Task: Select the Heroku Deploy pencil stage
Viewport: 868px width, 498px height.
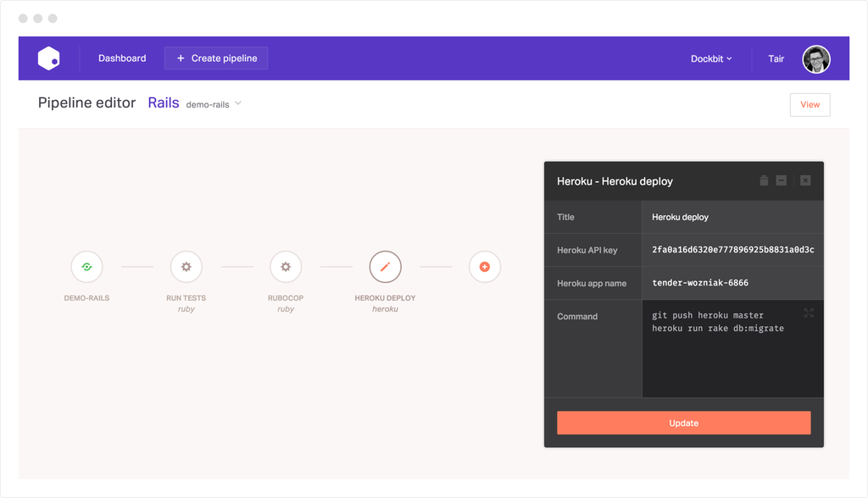Action: (386, 267)
